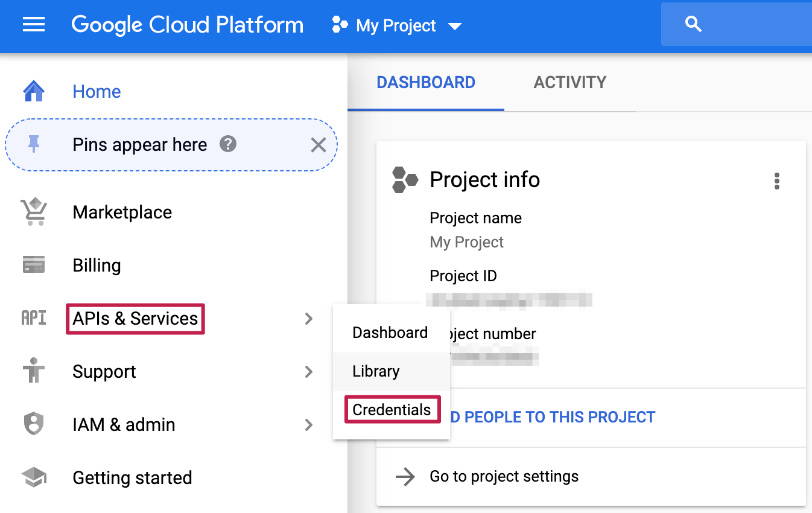Image resolution: width=812 pixels, height=513 pixels.
Task: Expand the Support submenu arrow
Action: pos(309,372)
